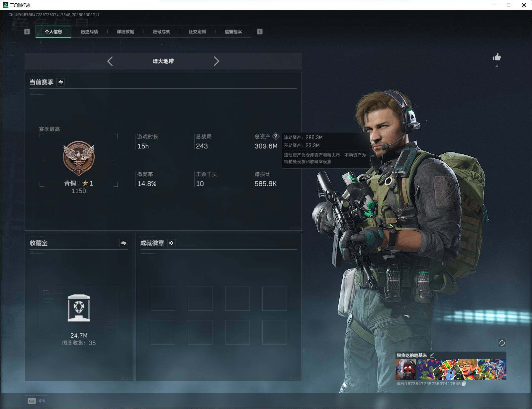The width and height of the screenshot is (532, 409).
Task: Click the CN UID text at top
Action: click(x=54, y=15)
